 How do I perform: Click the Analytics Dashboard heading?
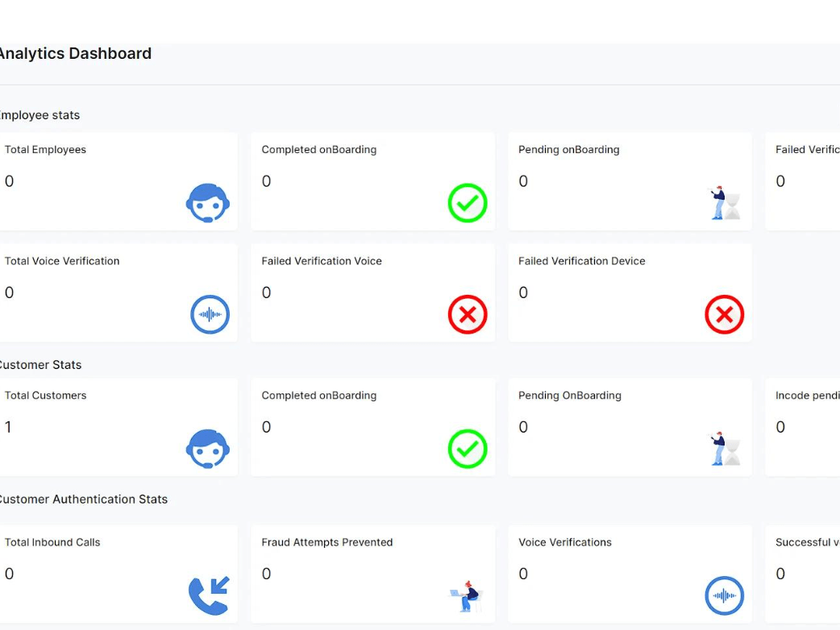click(75, 53)
